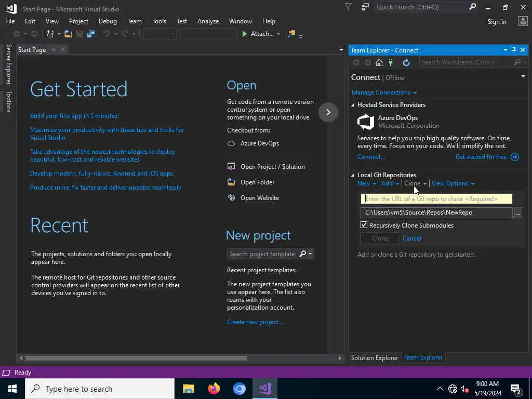532x399 pixels.
Task: Open the Add dropdown under Local Git Repositories
Action: [390, 183]
